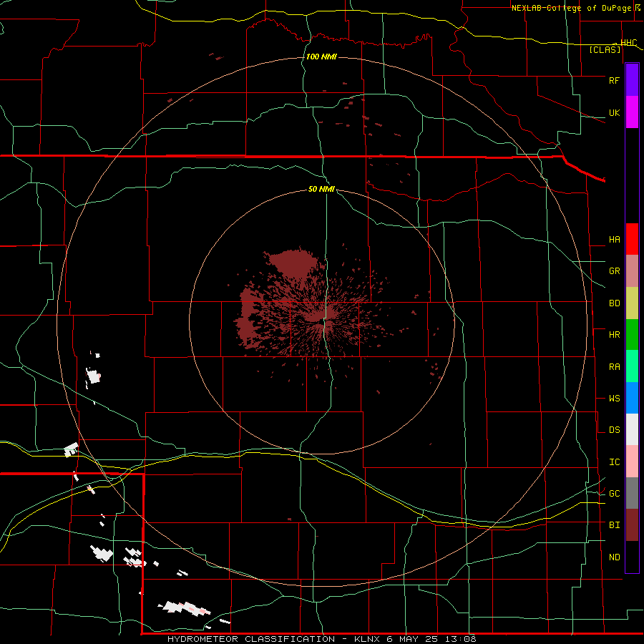This screenshot has width=644, height=644.
Task: Click the magenta UK legend color block
Action: [x=632, y=112]
